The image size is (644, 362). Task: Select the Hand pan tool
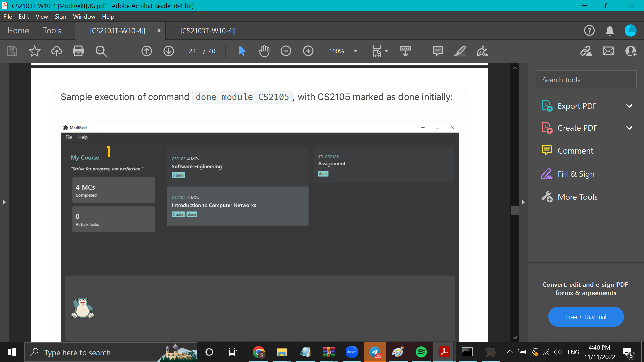(x=264, y=51)
